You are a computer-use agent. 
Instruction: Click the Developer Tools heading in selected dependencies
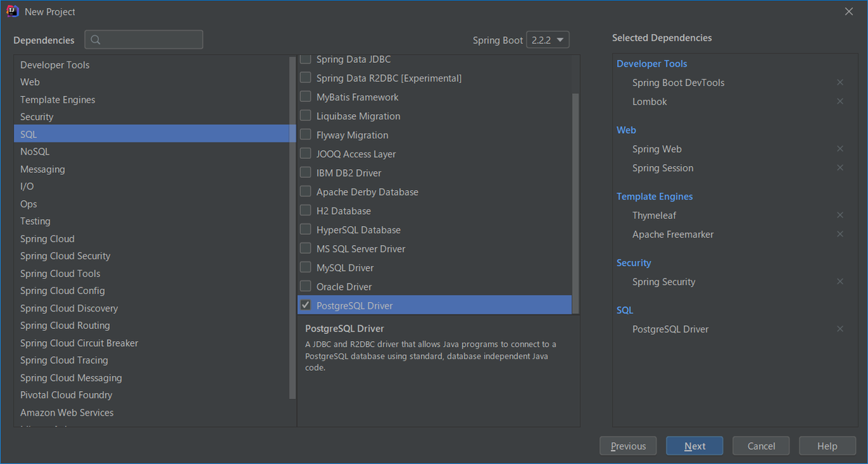(652, 64)
